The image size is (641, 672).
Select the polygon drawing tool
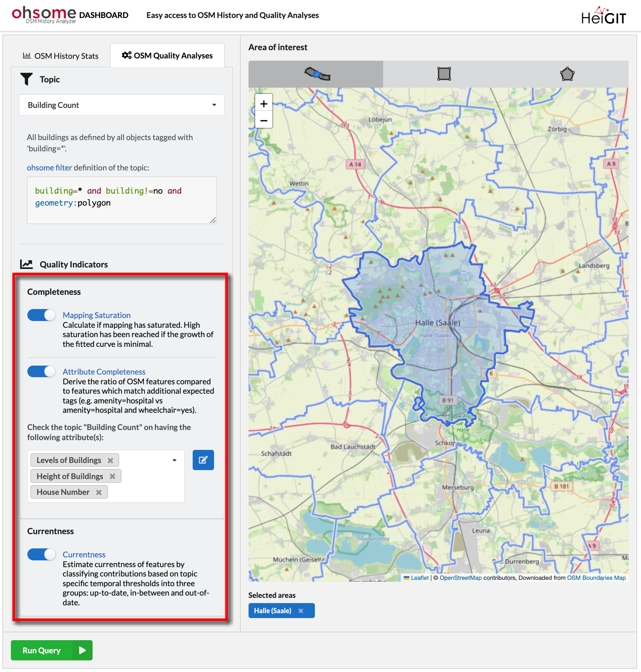point(567,74)
